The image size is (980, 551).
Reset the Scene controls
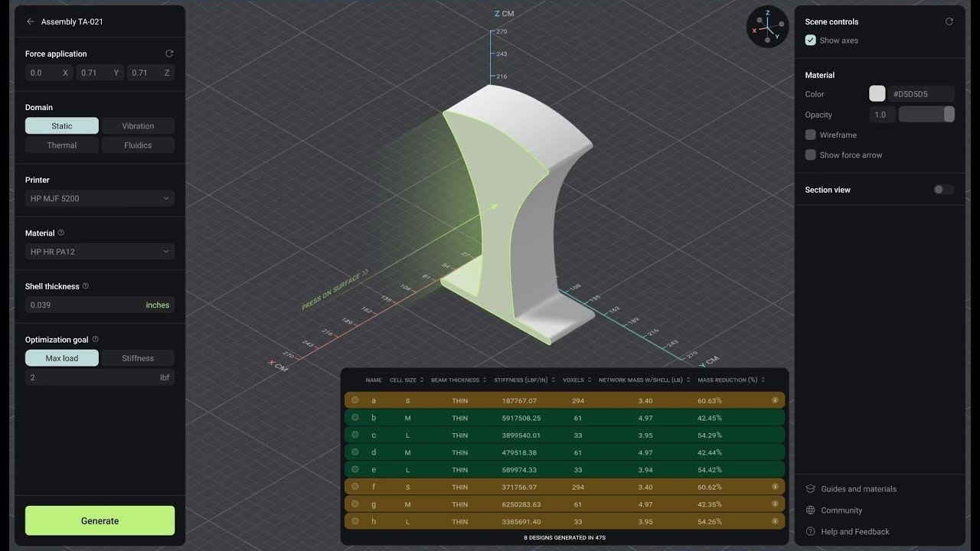(949, 21)
